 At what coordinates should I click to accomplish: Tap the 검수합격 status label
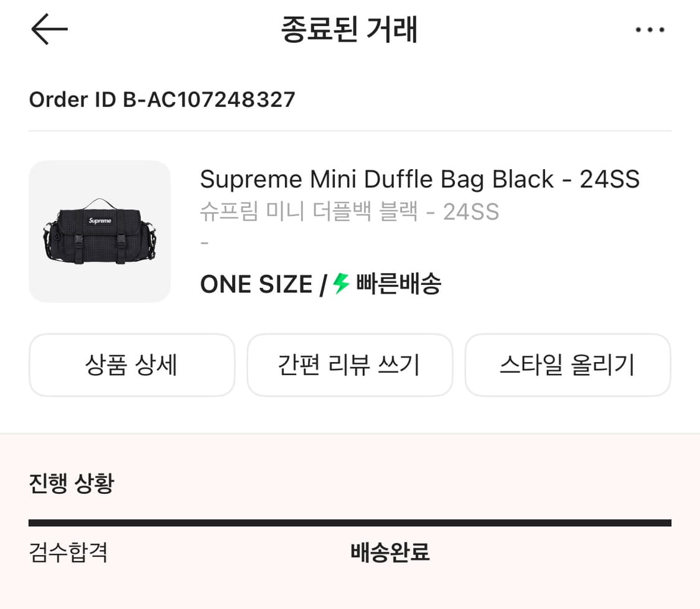[x=68, y=552]
